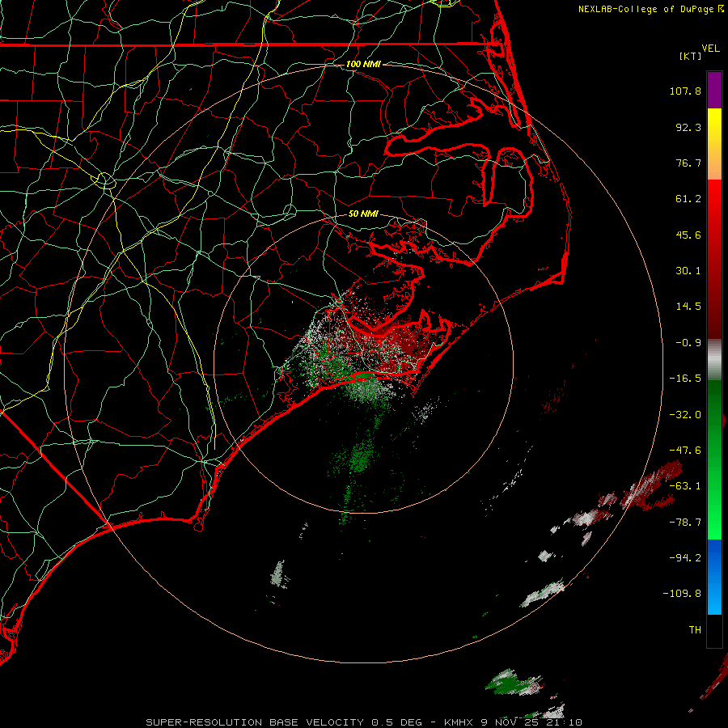Click the purple segment of velocity color bar
Image resolution: width=728 pixels, height=728 pixels.
tap(714, 90)
